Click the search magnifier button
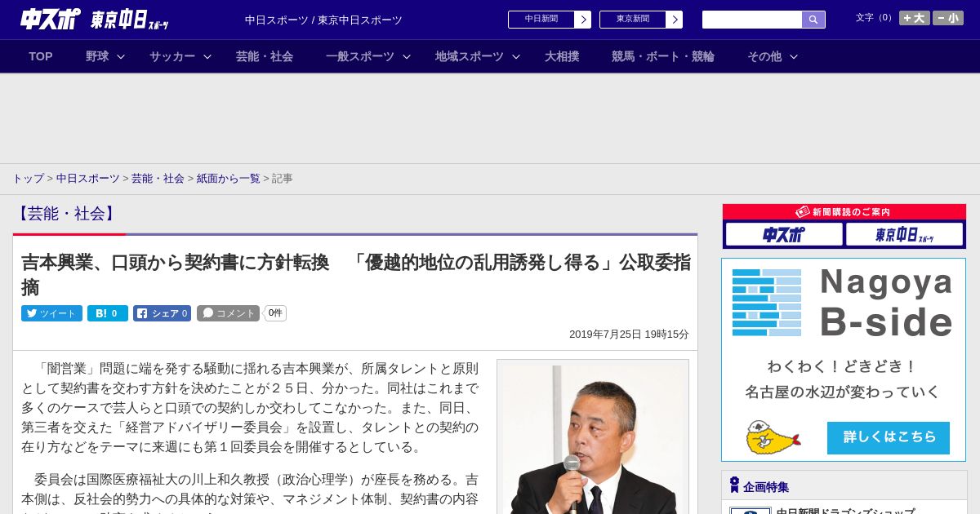This screenshot has height=514, width=980. [x=813, y=20]
